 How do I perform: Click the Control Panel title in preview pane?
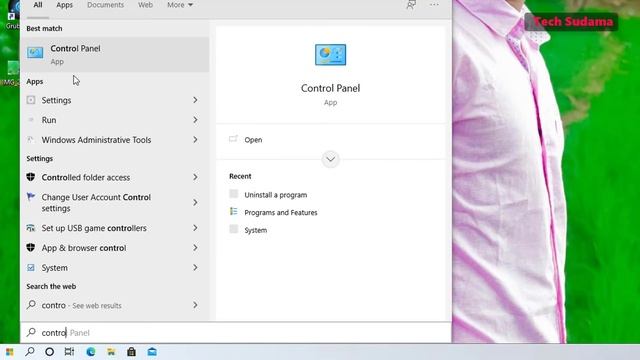point(330,88)
